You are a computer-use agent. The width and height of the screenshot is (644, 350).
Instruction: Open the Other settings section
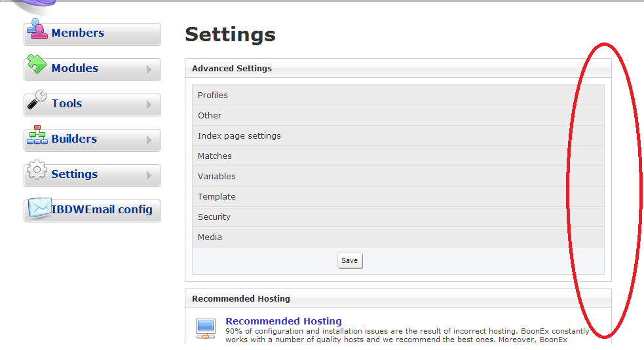coord(210,115)
